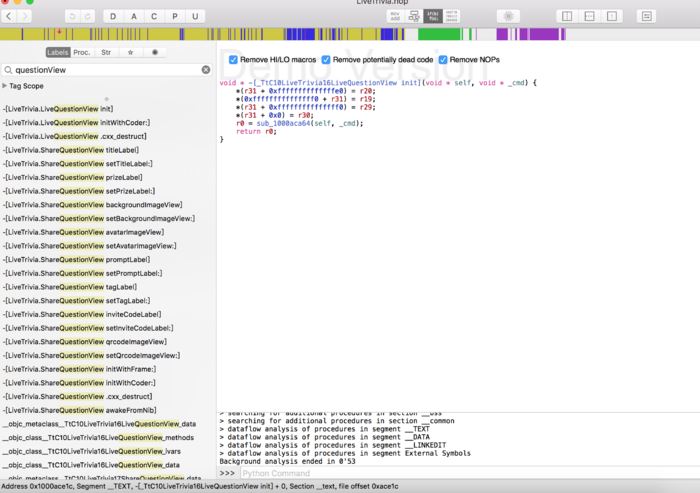This screenshot has width=700, height=493.
Task: Open the dot-marked tab
Action: [x=155, y=52]
